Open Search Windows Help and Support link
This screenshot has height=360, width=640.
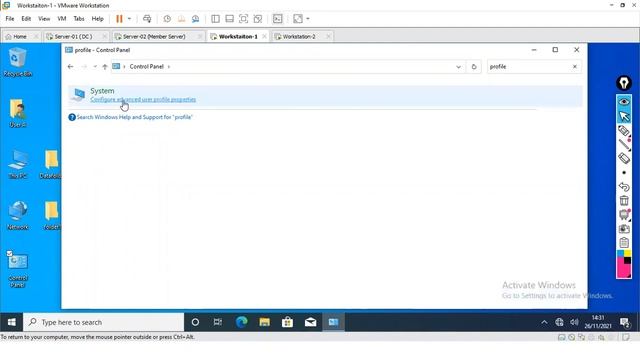coord(134,117)
